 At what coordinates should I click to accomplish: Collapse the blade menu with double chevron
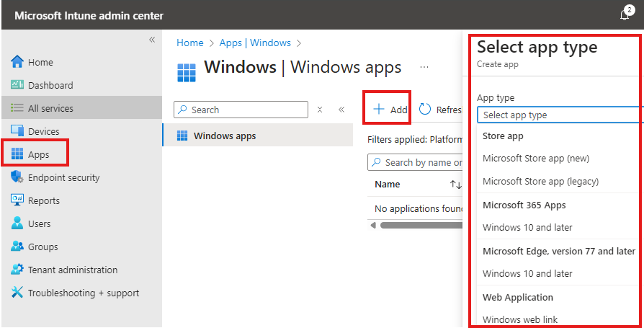coord(341,110)
